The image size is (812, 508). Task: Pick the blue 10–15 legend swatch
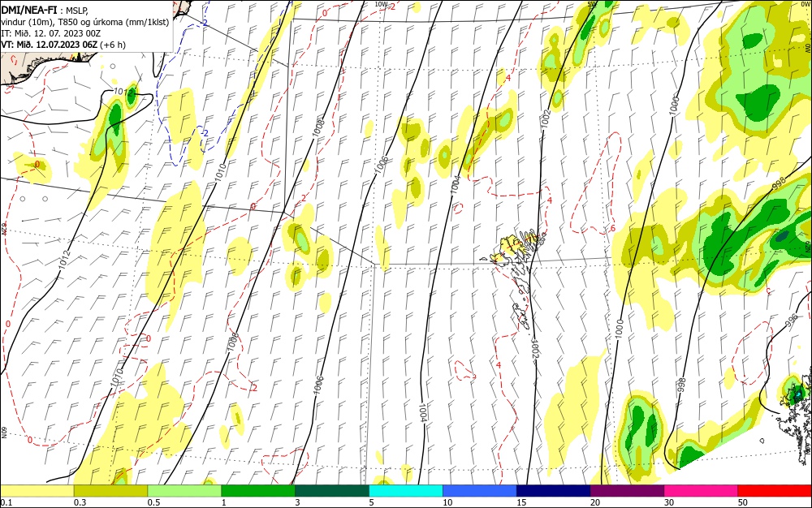tap(480, 491)
